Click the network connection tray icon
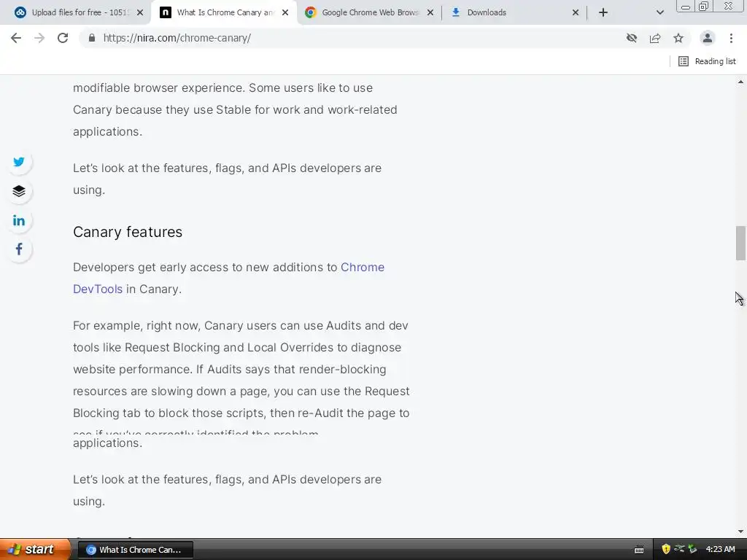747x560 pixels. tap(679, 549)
